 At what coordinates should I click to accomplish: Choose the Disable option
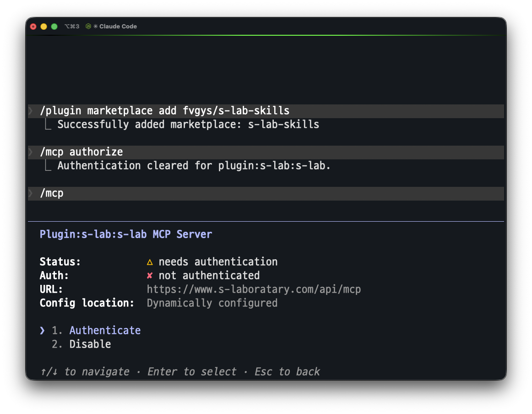(x=90, y=344)
